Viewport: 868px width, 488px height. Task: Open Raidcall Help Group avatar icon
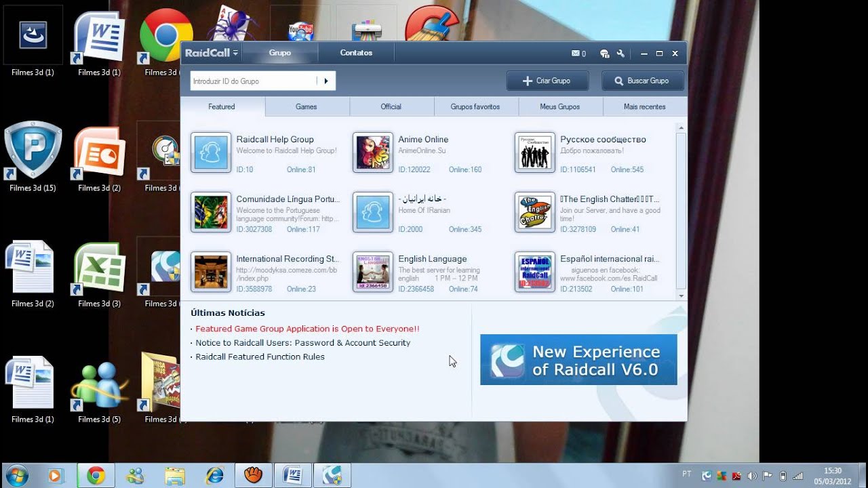[x=211, y=152]
